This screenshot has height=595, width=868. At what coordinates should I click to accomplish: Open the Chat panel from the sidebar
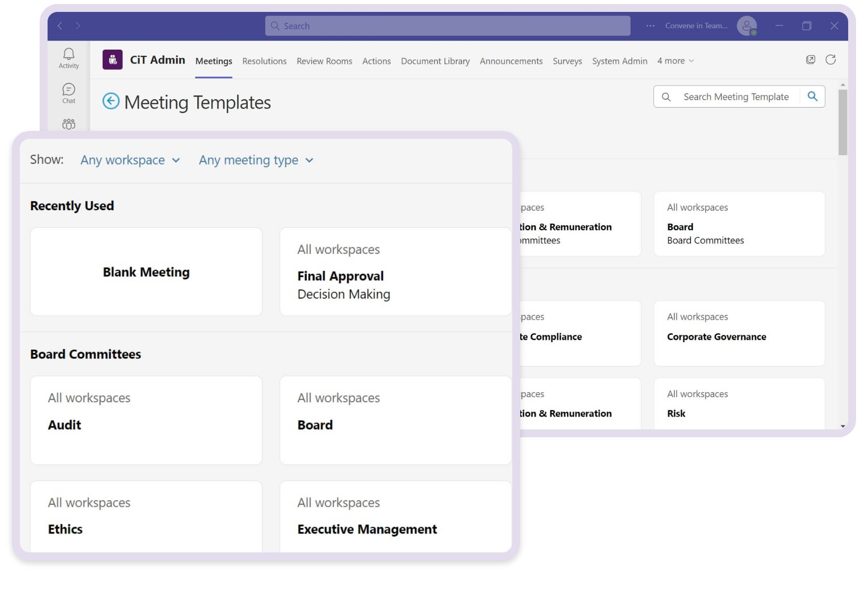(x=68, y=93)
